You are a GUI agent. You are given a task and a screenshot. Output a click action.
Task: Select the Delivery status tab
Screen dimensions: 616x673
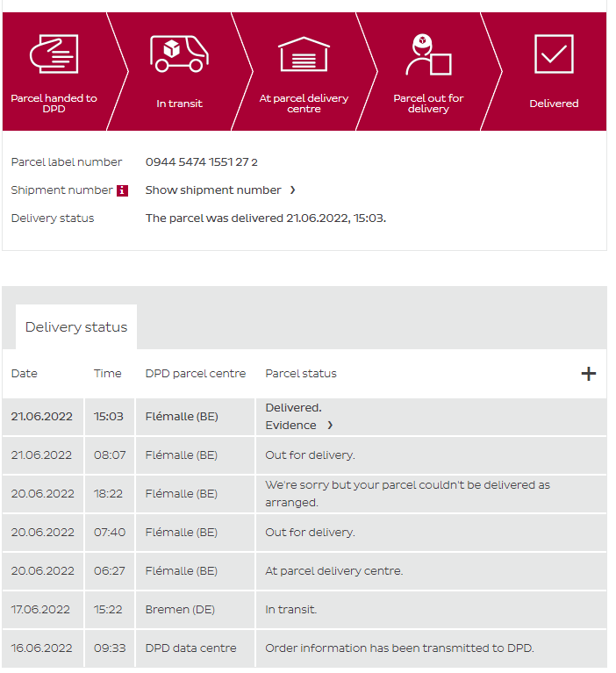(x=76, y=327)
